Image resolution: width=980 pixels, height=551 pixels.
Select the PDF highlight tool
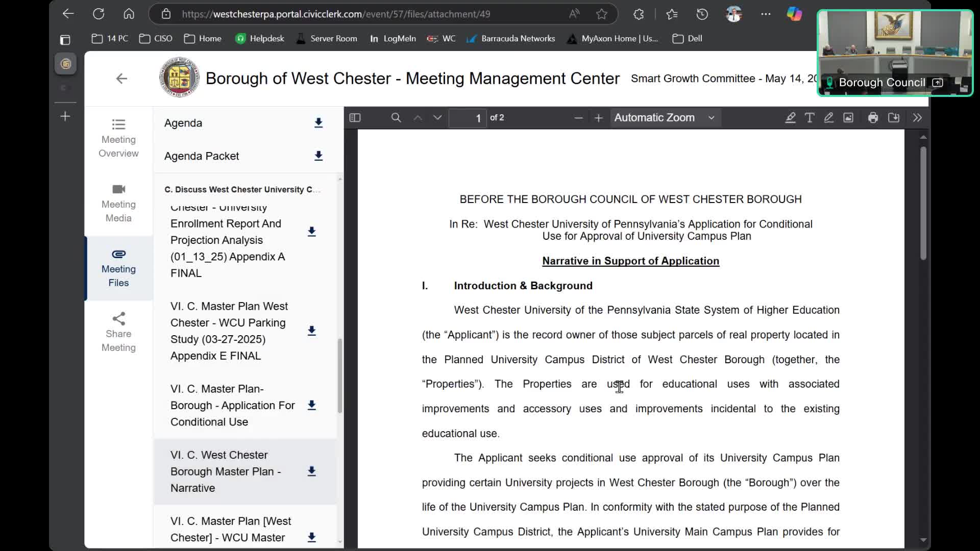[790, 118]
